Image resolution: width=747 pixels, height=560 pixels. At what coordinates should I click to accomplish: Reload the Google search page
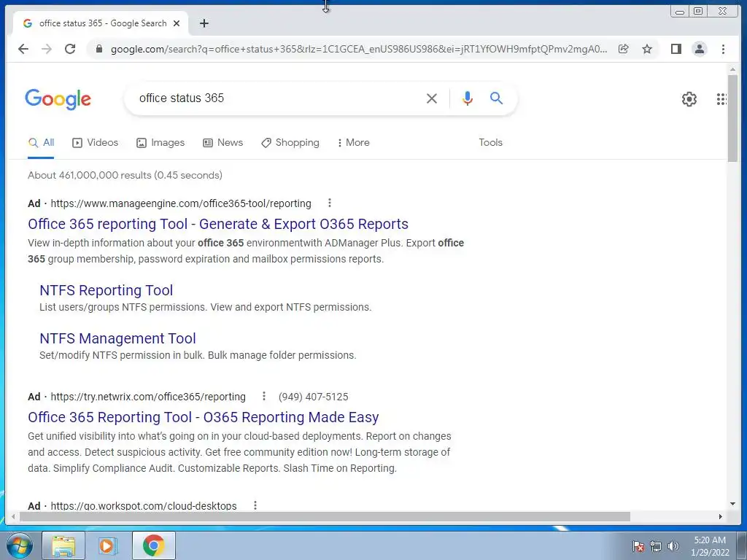[70, 49]
